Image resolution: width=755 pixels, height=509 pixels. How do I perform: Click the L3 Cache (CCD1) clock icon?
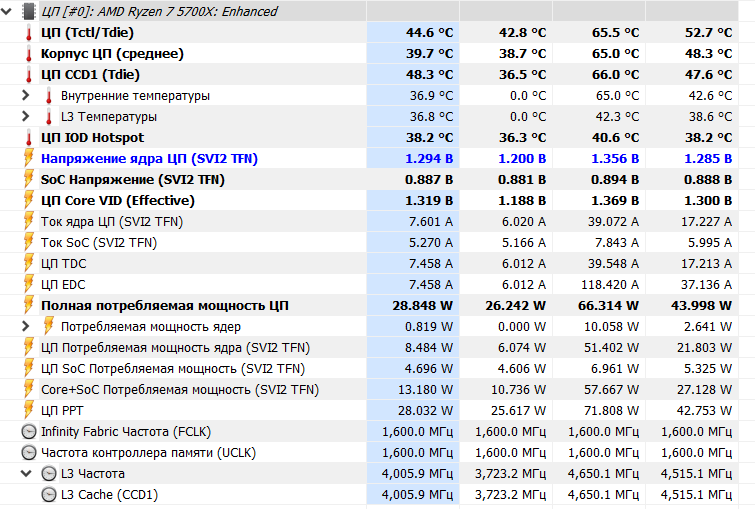pos(49,494)
